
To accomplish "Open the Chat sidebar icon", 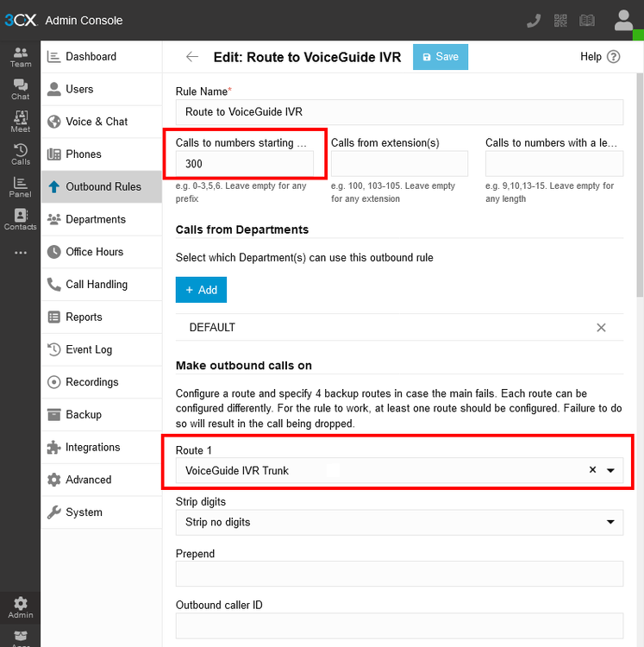I will [x=20, y=90].
